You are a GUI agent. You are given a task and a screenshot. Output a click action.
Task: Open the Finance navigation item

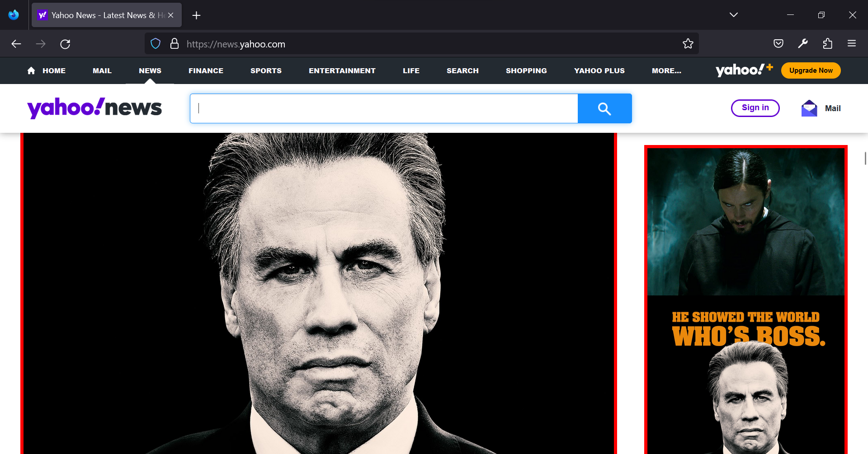coord(206,70)
